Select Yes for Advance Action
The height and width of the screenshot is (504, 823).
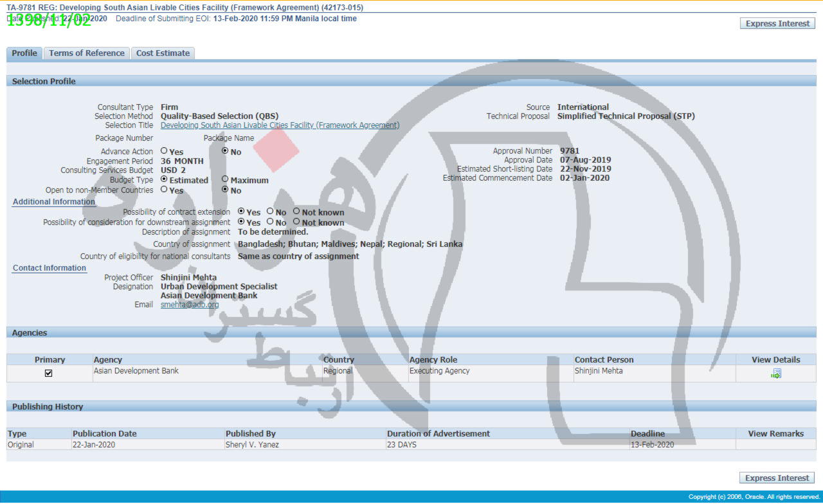164,151
